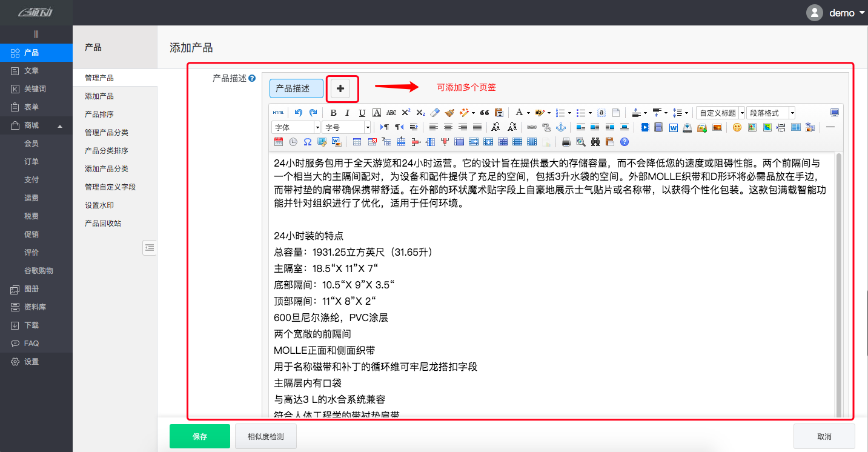Click the 相似度检测 button
This screenshot has height=452, width=868.
[x=265, y=436]
